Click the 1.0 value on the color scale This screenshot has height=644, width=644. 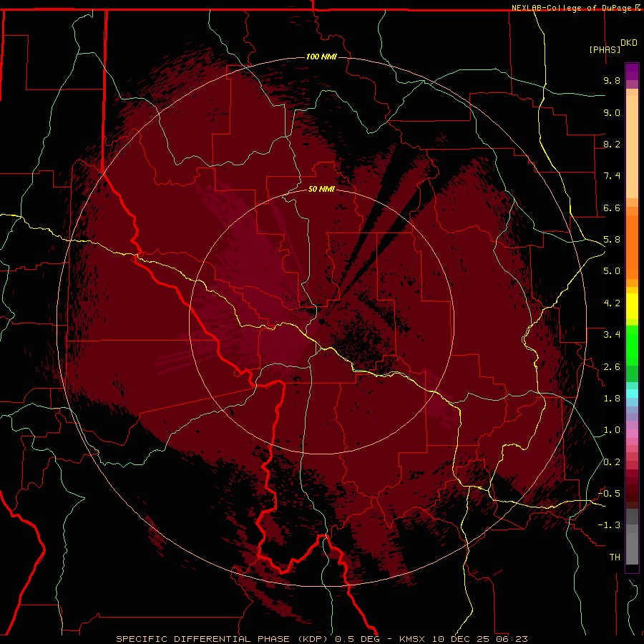(x=612, y=430)
